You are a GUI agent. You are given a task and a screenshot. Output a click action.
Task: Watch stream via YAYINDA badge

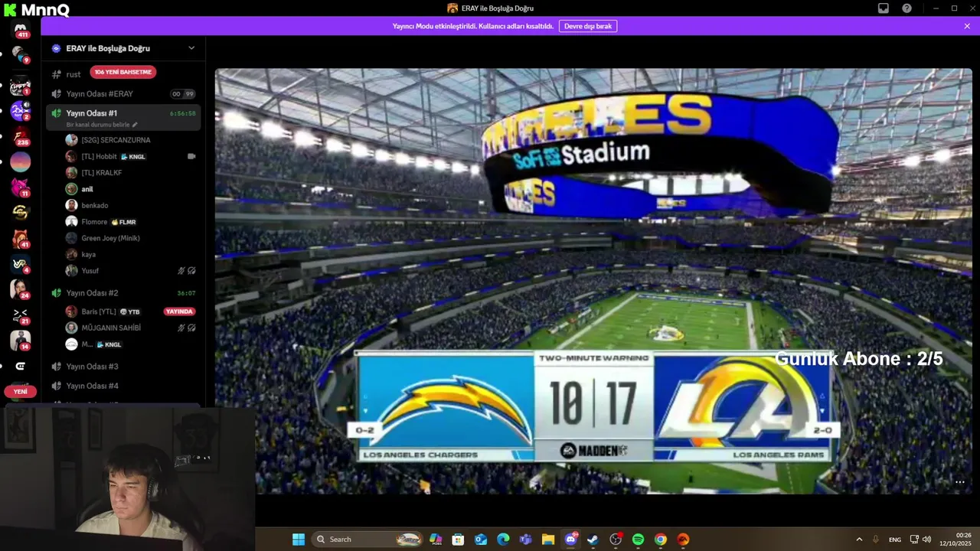point(179,311)
